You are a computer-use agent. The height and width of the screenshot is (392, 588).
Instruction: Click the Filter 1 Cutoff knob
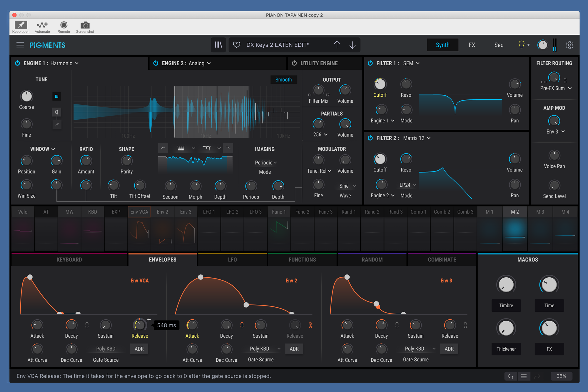pyautogui.click(x=380, y=84)
